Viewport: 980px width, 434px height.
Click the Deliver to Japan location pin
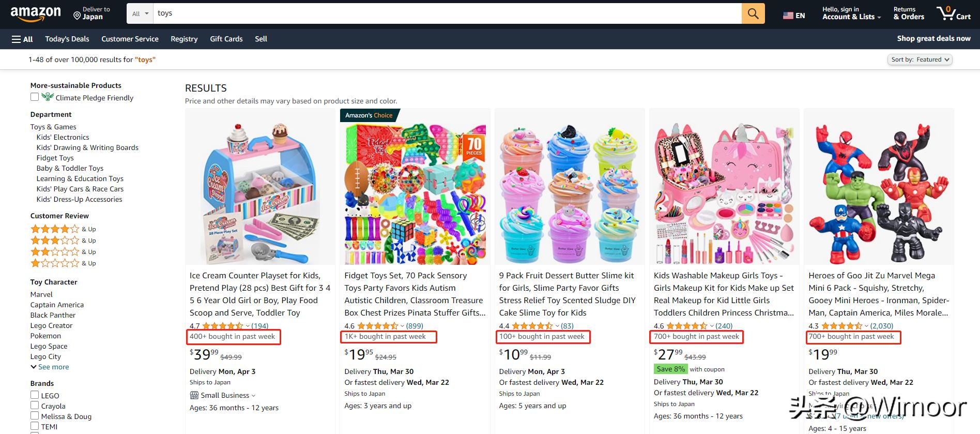tap(78, 16)
